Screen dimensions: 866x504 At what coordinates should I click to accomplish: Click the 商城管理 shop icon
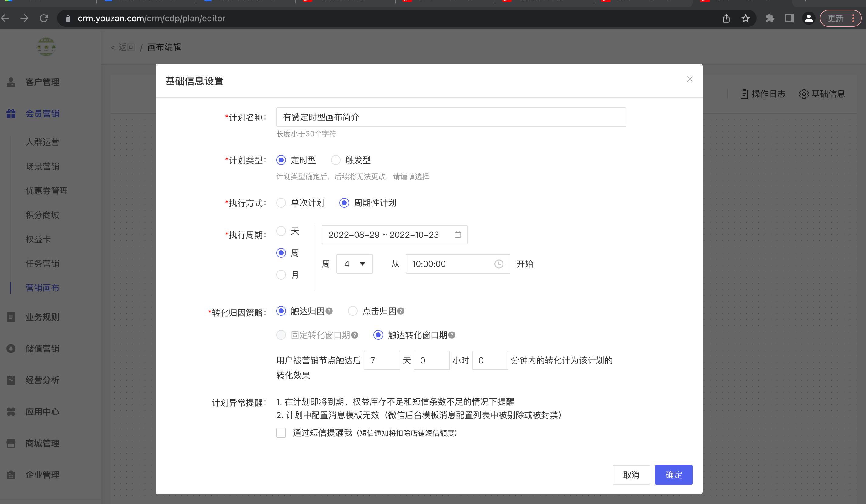point(11,443)
